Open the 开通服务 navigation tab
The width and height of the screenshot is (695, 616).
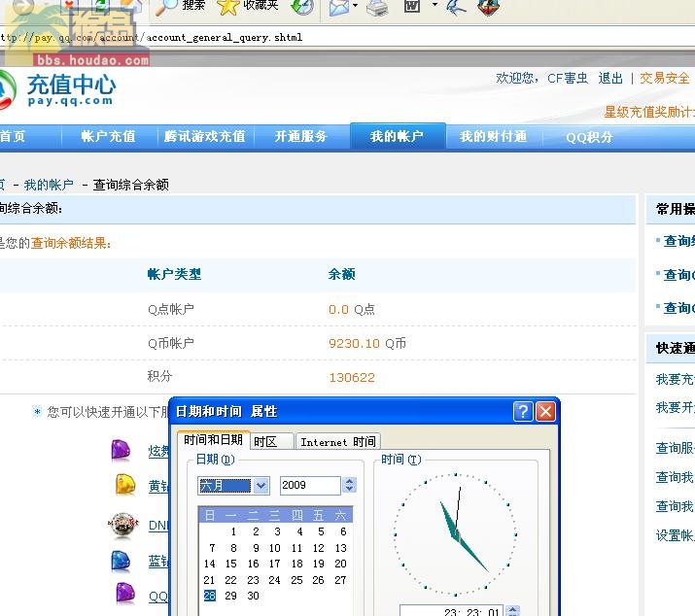point(301,136)
